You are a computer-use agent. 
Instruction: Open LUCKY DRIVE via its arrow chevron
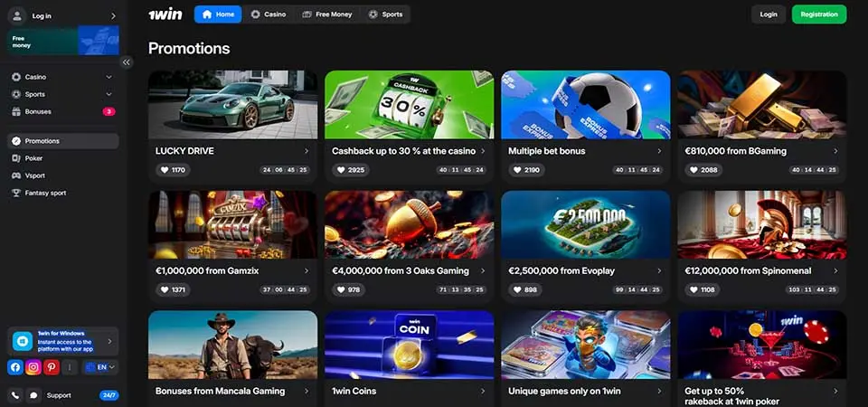[x=307, y=151]
